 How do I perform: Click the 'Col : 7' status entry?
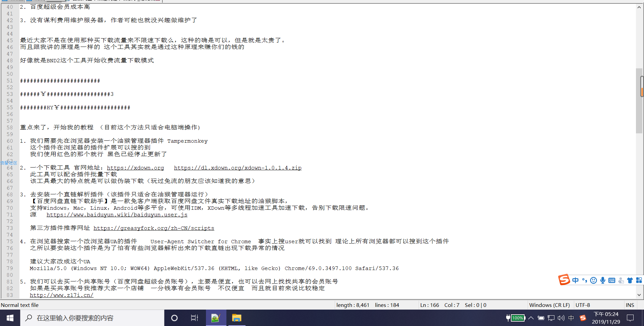click(452, 305)
